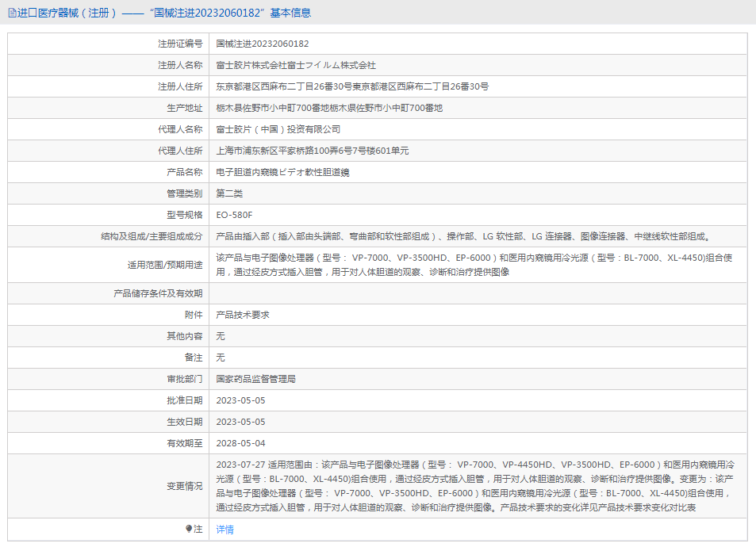The width and height of the screenshot is (756, 547).
Task: Click the 代理人住所 label
Action: click(x=180, y=151)
